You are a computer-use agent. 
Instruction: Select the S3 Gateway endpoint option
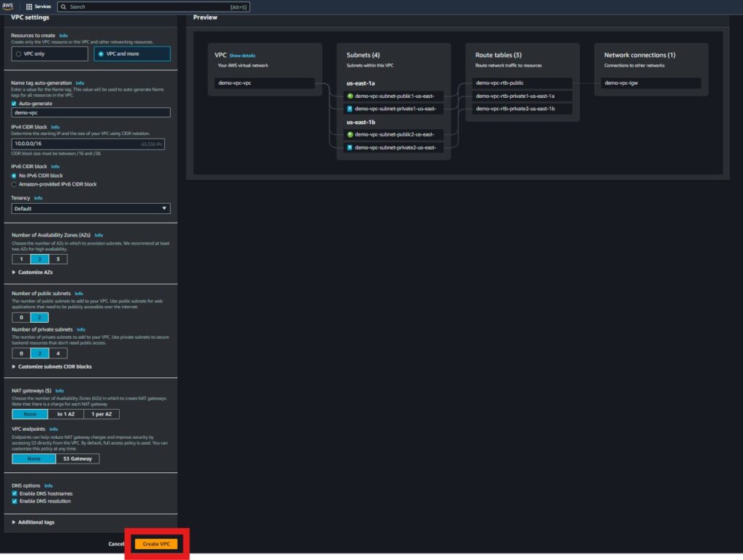(x=78, y=458)
